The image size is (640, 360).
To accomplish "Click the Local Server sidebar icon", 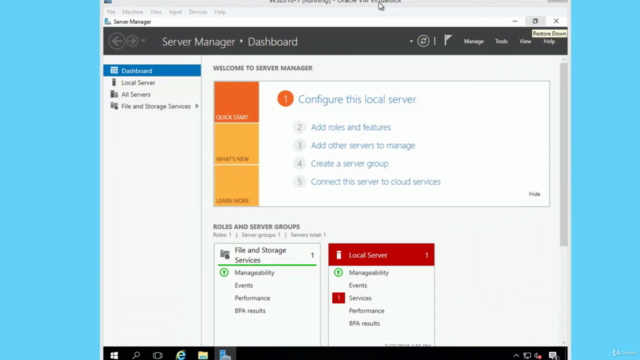I will coord(114,82).
